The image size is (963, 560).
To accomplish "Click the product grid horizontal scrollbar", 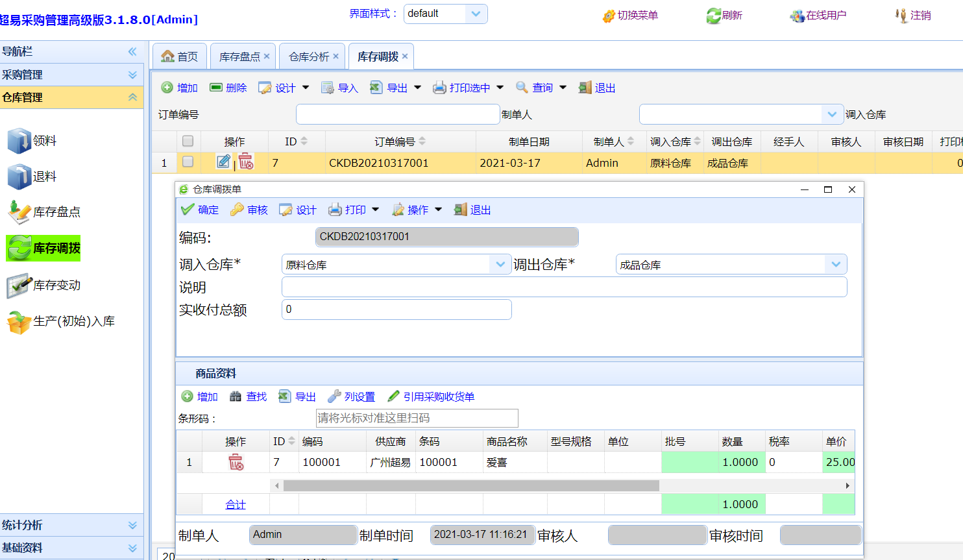I will [470, 485].
